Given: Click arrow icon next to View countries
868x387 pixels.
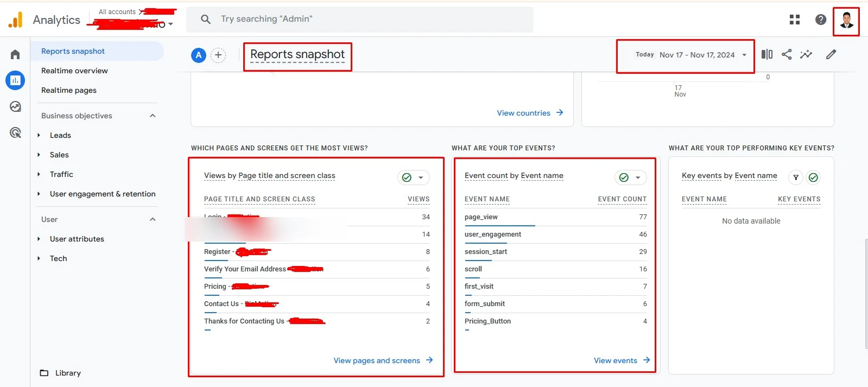Looking at the screenshot, I should point(560,112).
